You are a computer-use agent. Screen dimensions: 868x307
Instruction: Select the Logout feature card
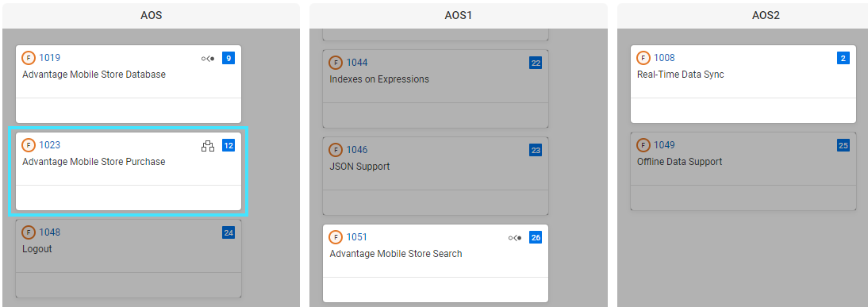tap(129, 259)
